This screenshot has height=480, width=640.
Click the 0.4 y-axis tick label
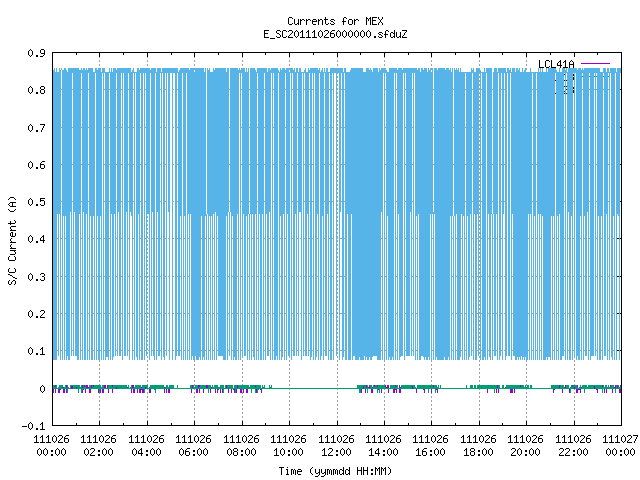point(36,239)
